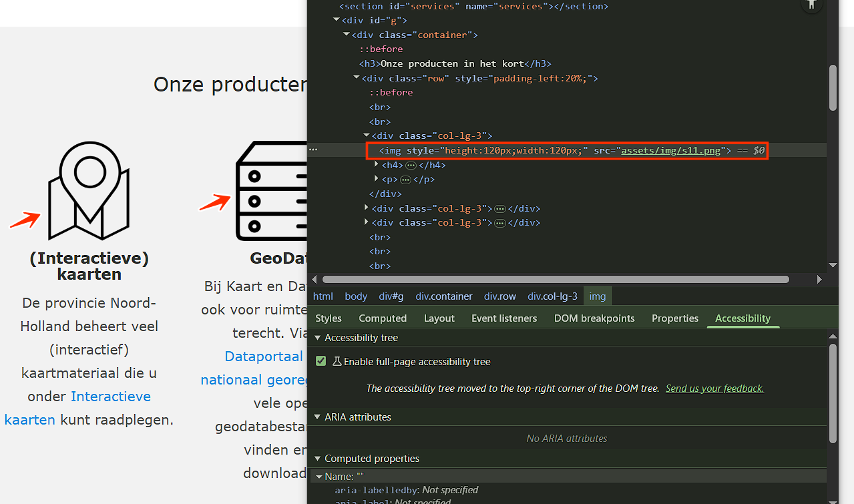Click the DOM tree's horizontal scrollbar left arrow

tap(314, 280)
